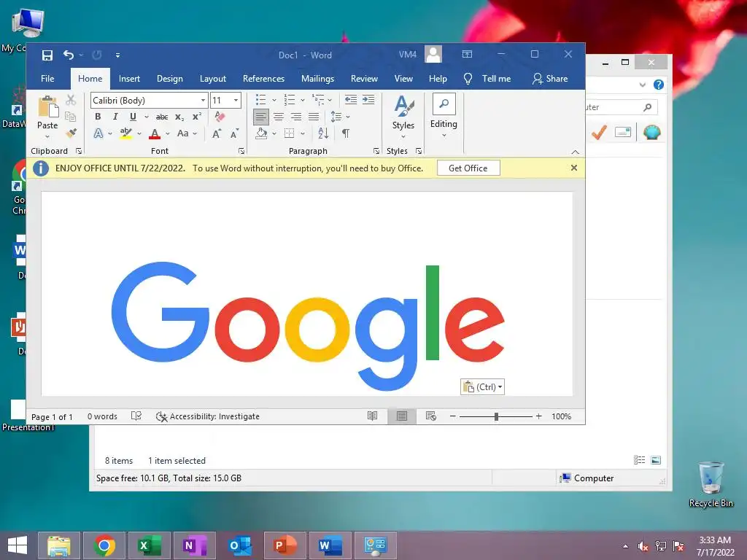Toggle show paragraph marks

click(346, 133)
